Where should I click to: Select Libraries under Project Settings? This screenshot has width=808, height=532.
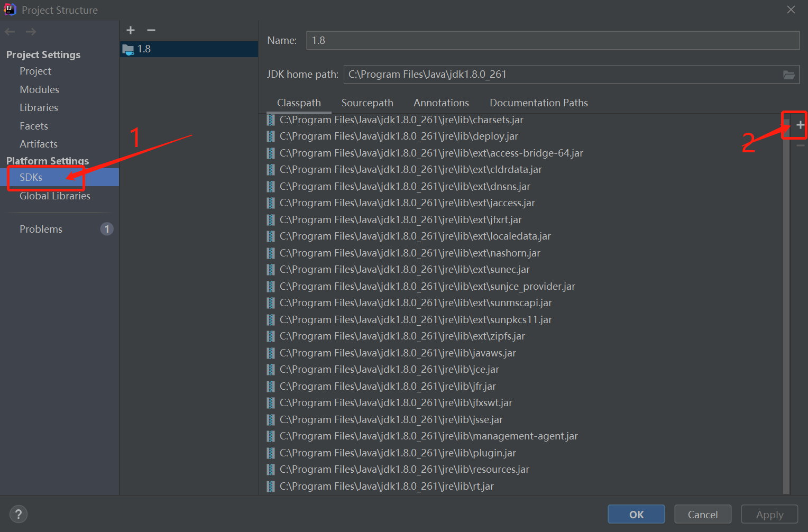point(39,107)
